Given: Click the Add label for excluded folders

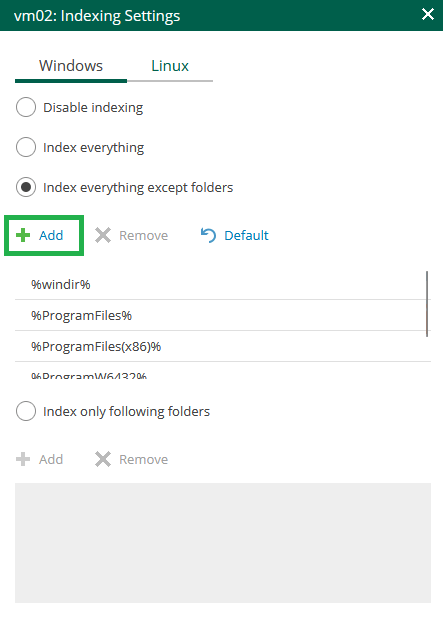Looking at the screenshot, I should pyautogui.click(x=51, y=235).
